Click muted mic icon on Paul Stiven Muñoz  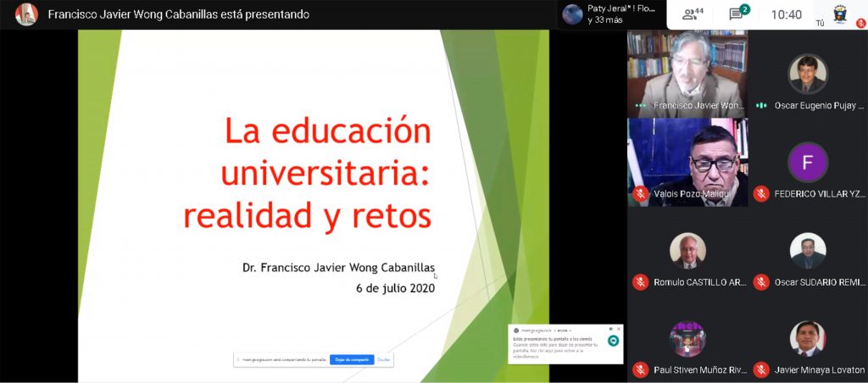(641, 369)
